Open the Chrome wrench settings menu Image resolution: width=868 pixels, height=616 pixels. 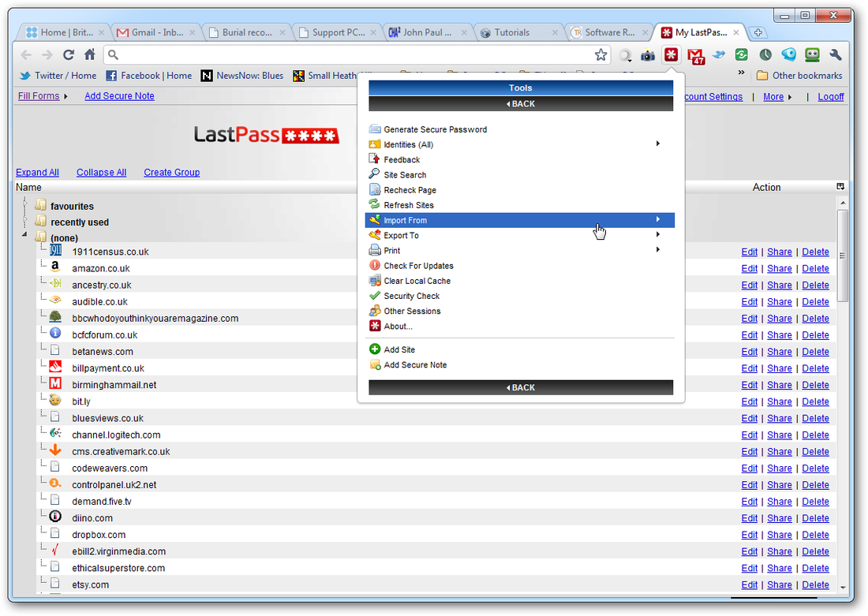pyautogui.click(x=836, y=54)
